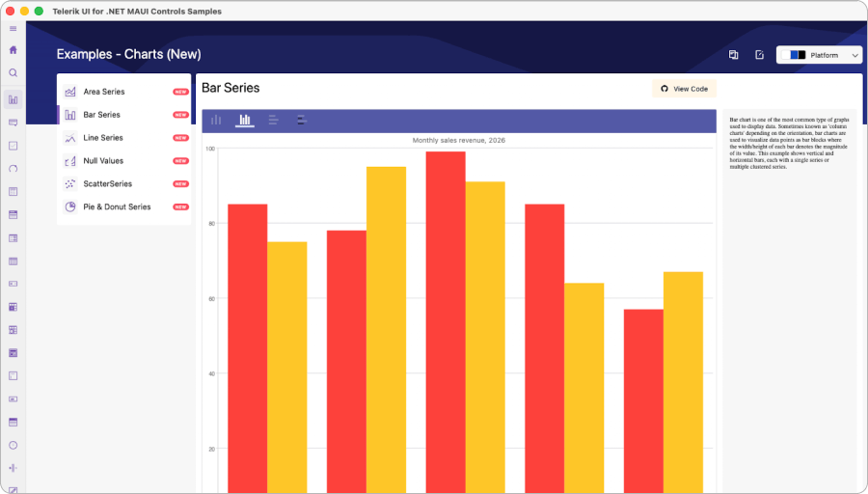Go to the home icon in sidebar
Screen dimensions: 868x494
[14, 50]
